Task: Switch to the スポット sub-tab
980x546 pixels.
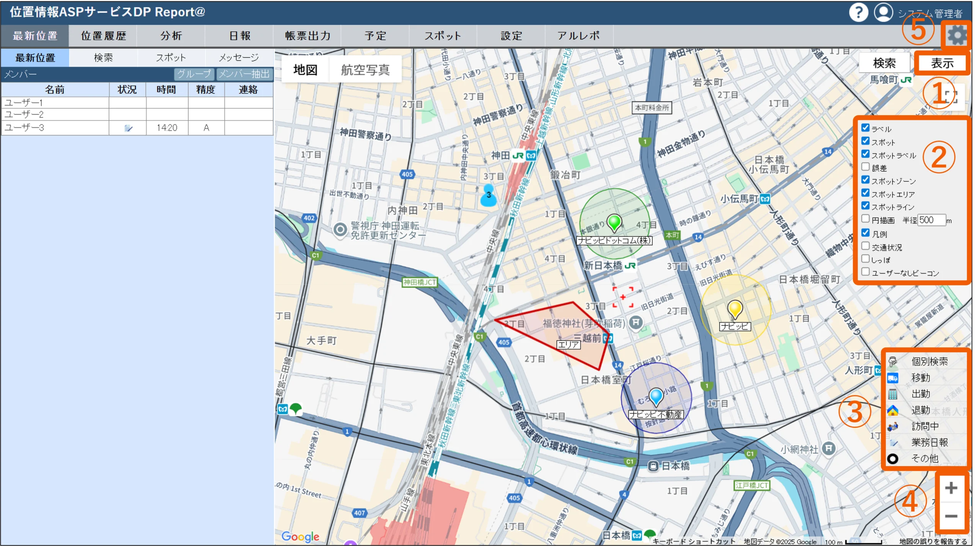Action: (171, 58)
